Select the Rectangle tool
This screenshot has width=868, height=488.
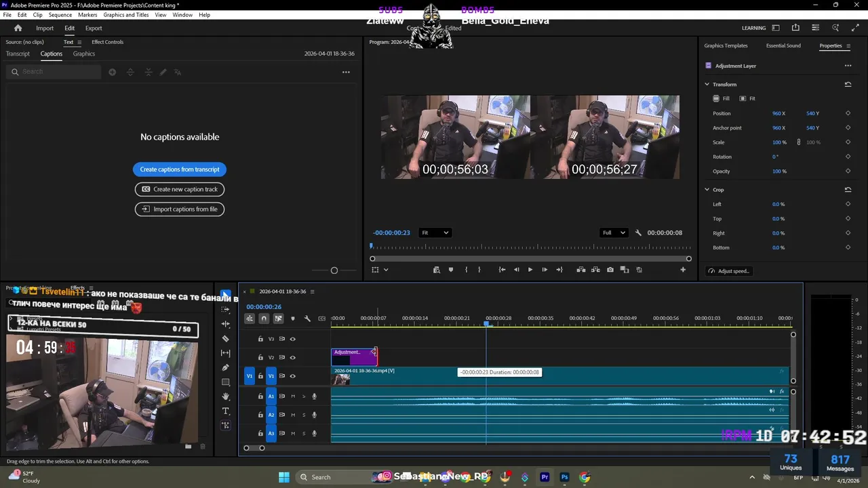click(x=226, y=382)
